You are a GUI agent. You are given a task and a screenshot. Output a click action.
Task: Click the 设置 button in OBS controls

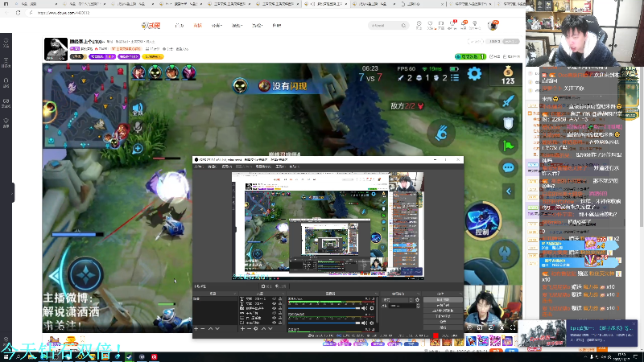[x=444, y=321]
